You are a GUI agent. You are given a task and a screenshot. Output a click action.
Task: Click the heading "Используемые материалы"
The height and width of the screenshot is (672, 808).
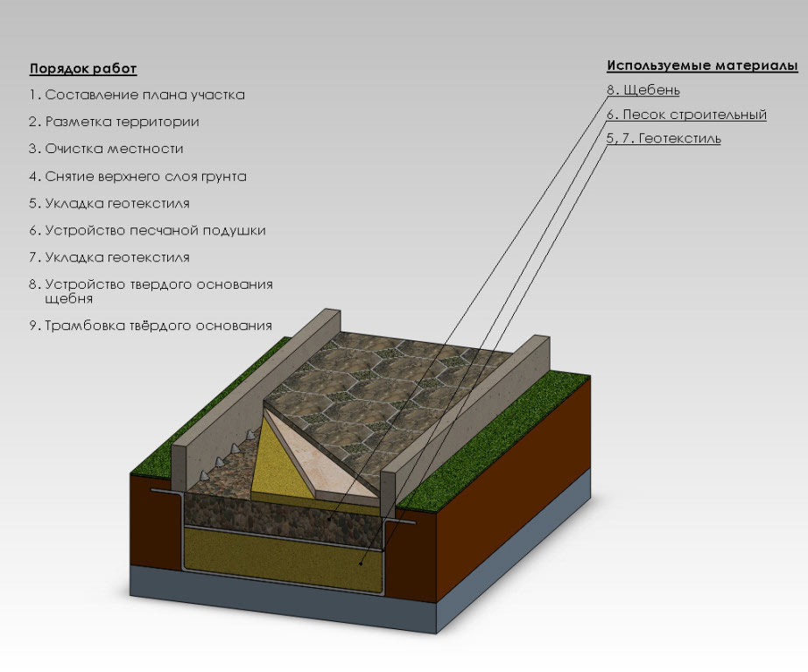pos(702,66)
